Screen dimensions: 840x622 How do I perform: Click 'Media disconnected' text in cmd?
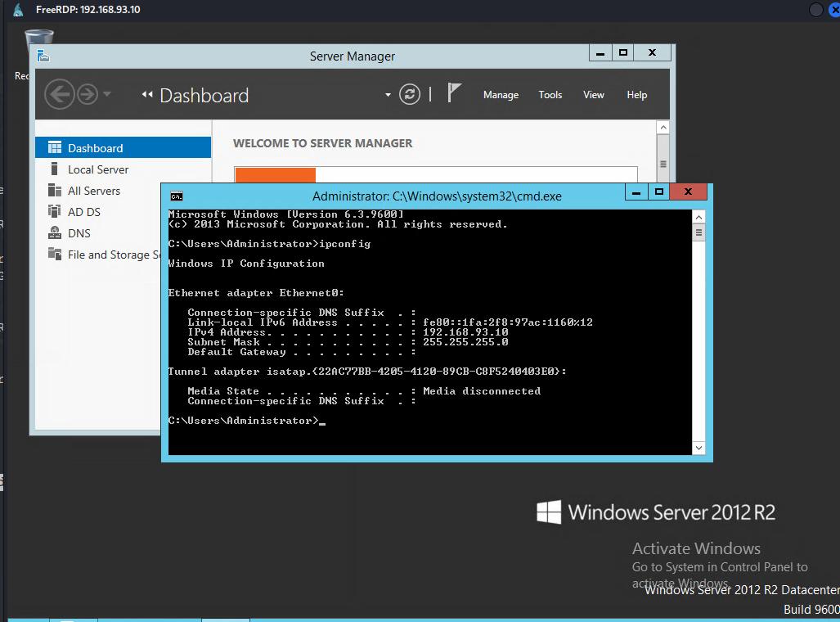(x=482, y=391)
